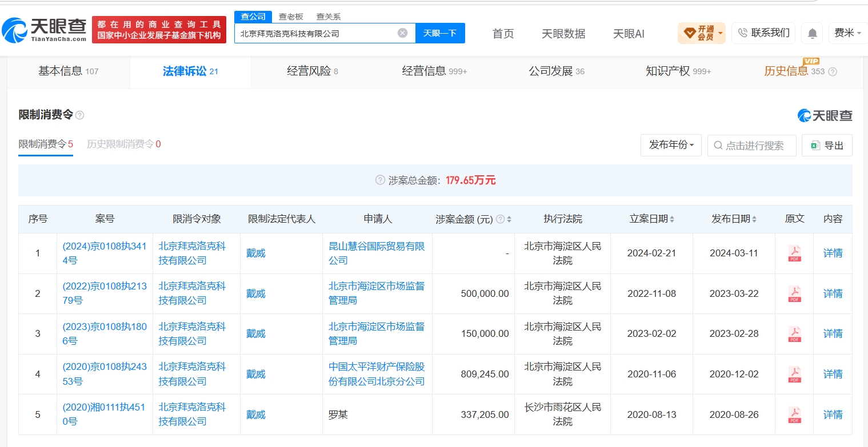Clear the search box with X icon
Viewport: 868px width, 447px height.
(x=402, y=33)
